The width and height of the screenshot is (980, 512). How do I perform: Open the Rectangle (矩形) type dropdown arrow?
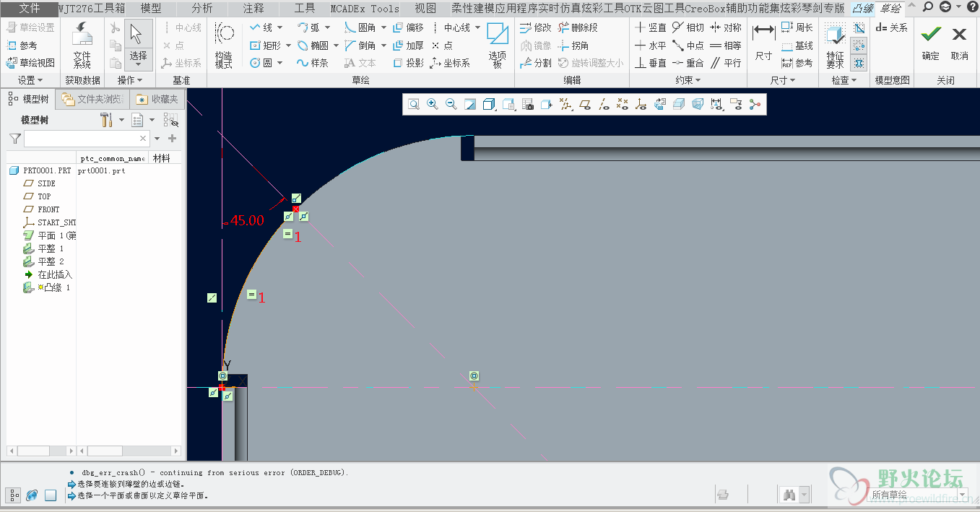pos(287,45)
